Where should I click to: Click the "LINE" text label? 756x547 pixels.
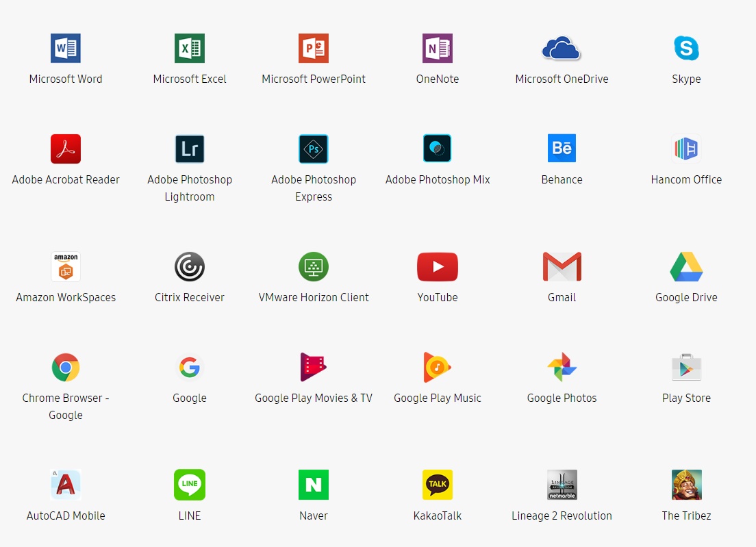[190, 516]
